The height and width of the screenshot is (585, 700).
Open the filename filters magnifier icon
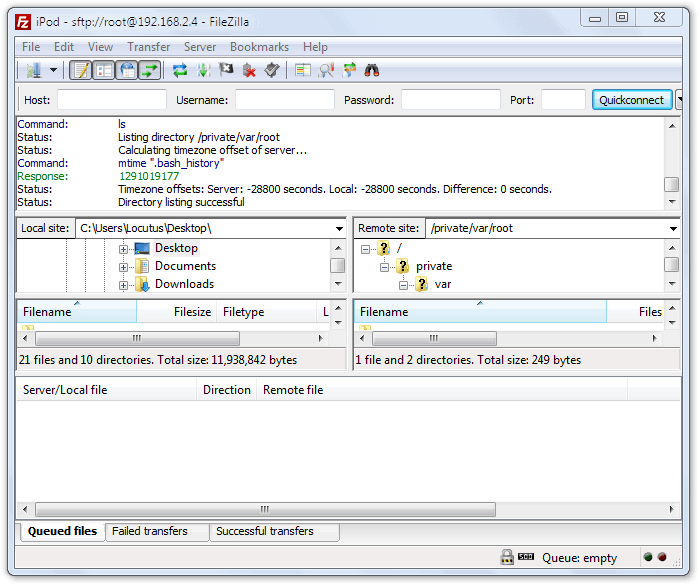326,70
